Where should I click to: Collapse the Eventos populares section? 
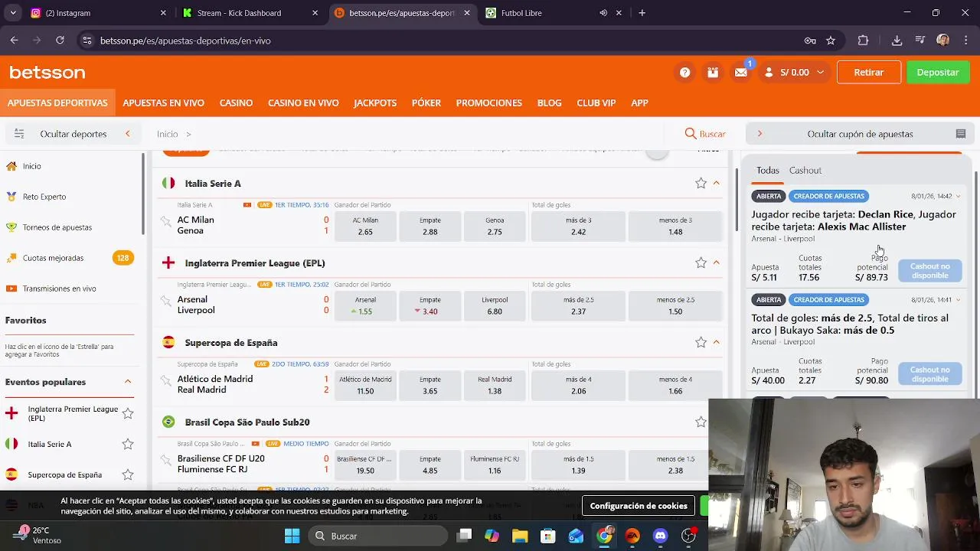128,382
